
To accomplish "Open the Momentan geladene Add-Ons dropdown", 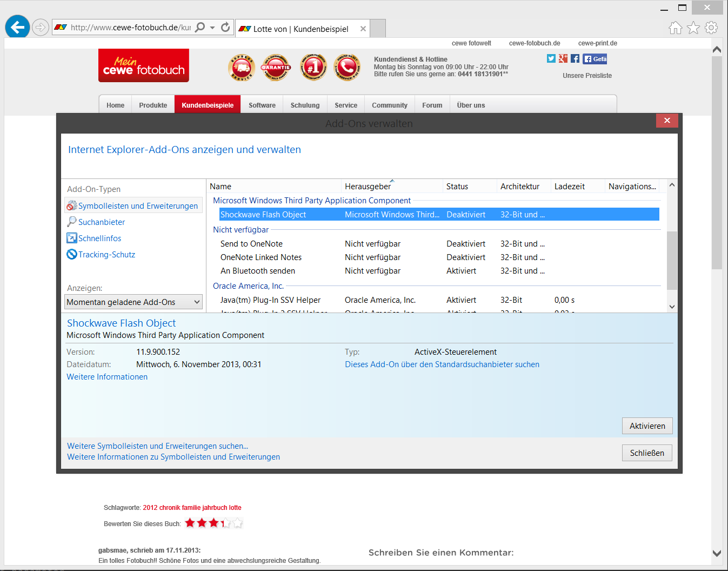I will click(133, 302).
